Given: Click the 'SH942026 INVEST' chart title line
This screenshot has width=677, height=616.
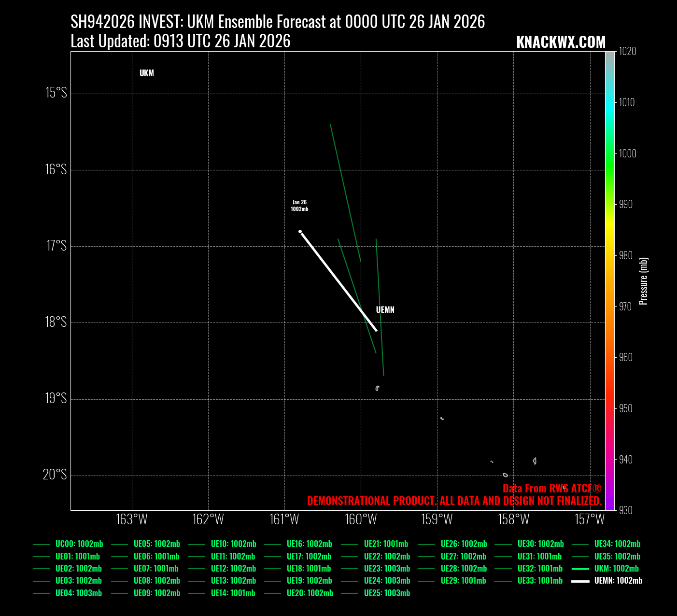Looking at the screenshot, I should pyautogui.click(x=278, y=22).
